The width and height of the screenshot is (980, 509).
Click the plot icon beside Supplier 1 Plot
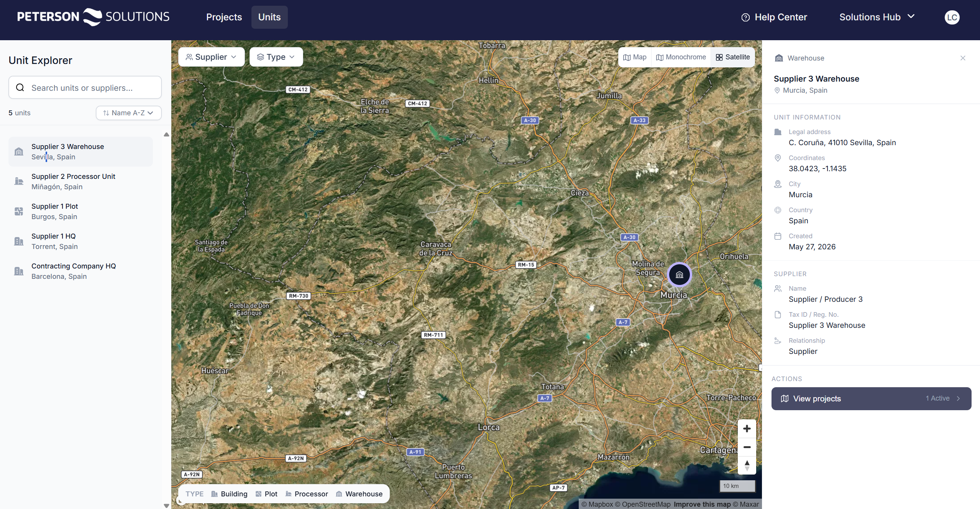pos(19,211)
